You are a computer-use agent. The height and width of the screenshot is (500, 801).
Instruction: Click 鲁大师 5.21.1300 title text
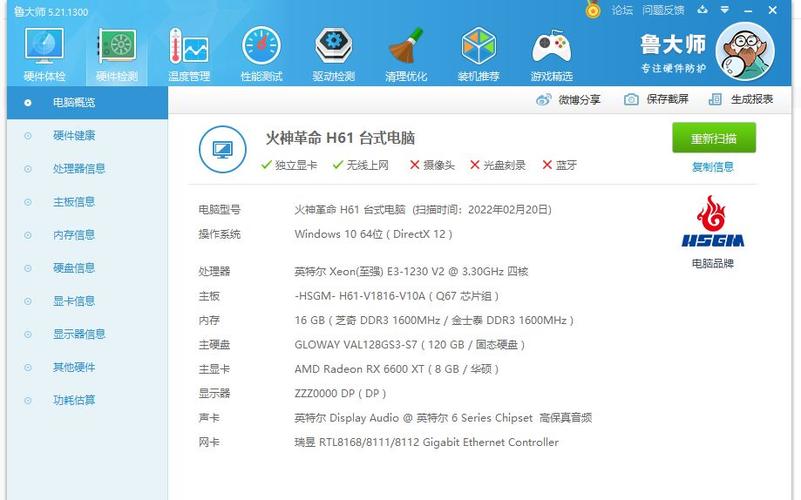[51, 11]
